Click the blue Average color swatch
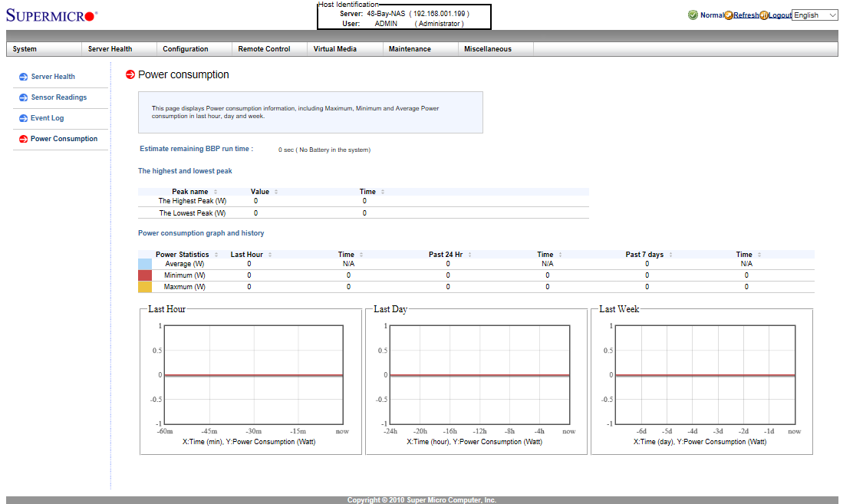This screenshot has width=853, height=504. tap(145, 264)
